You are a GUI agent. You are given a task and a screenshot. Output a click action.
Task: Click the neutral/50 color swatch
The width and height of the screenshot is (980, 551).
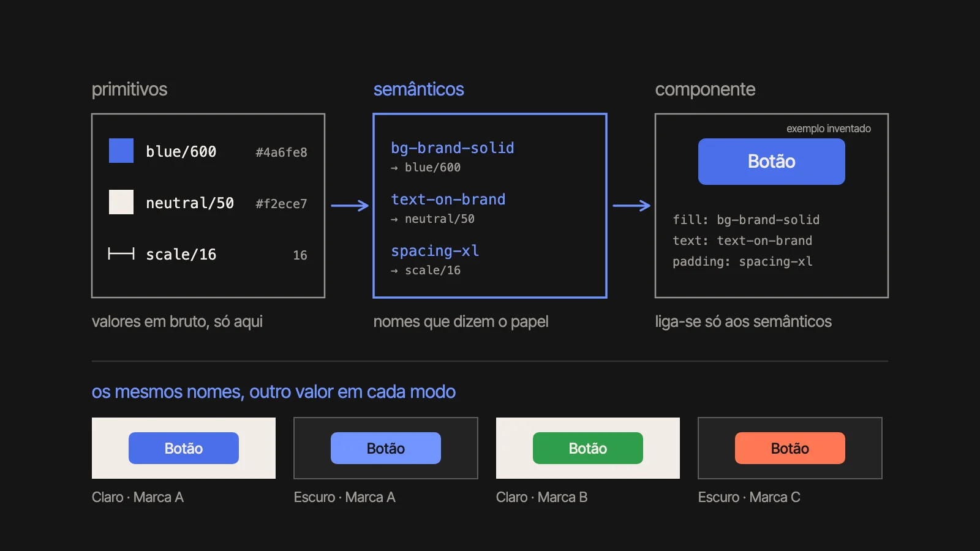tap(121, 202)
